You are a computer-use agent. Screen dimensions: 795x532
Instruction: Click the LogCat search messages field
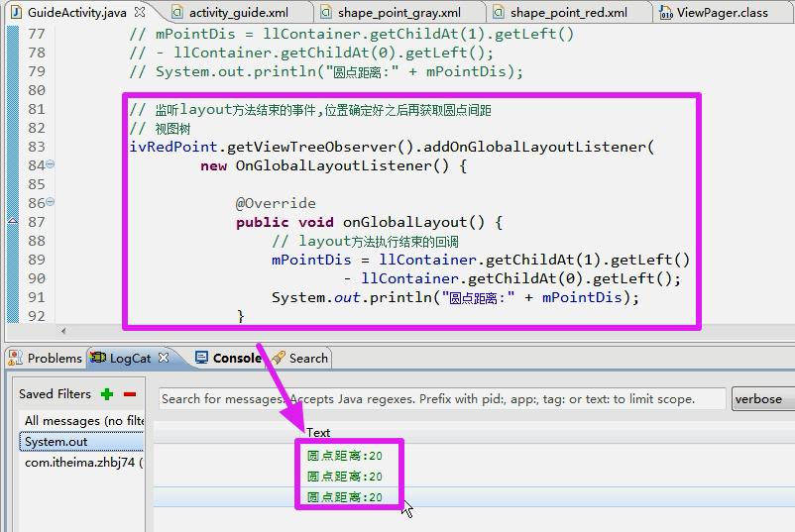441,399
